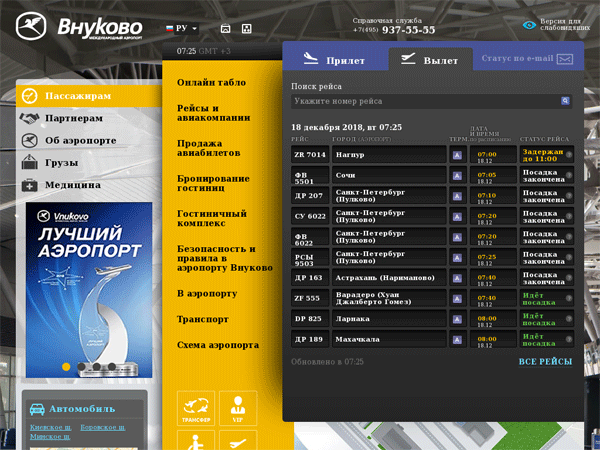Viewport: 600px width, 450px height.
Task: Click the hotline phone number 937-55-55
Action: (408, 30)
